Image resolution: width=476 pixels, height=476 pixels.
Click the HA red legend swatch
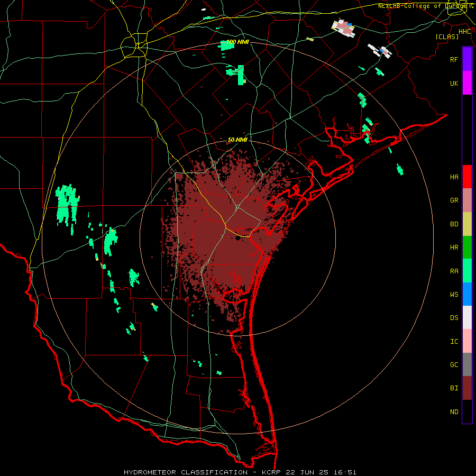tap(467, 177)
